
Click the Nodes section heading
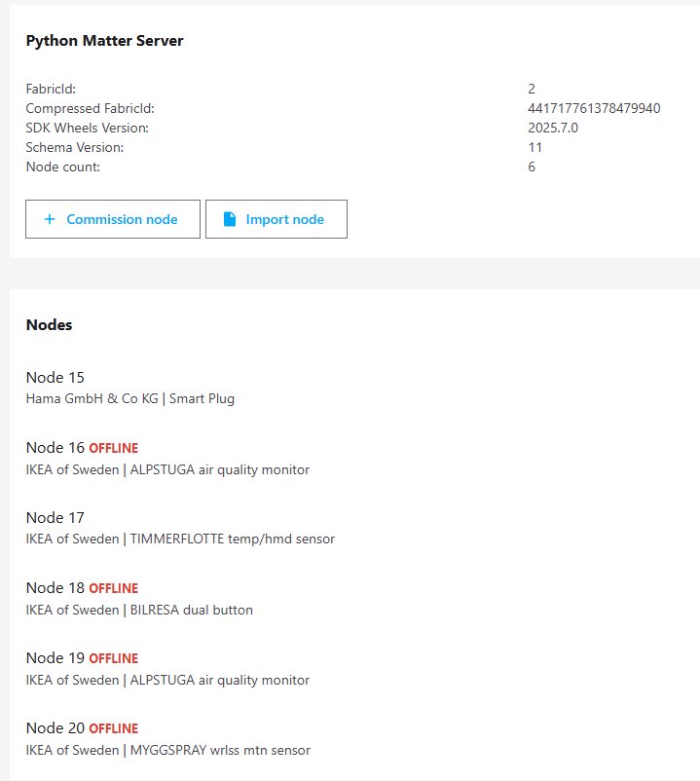(x=50, y=325)
